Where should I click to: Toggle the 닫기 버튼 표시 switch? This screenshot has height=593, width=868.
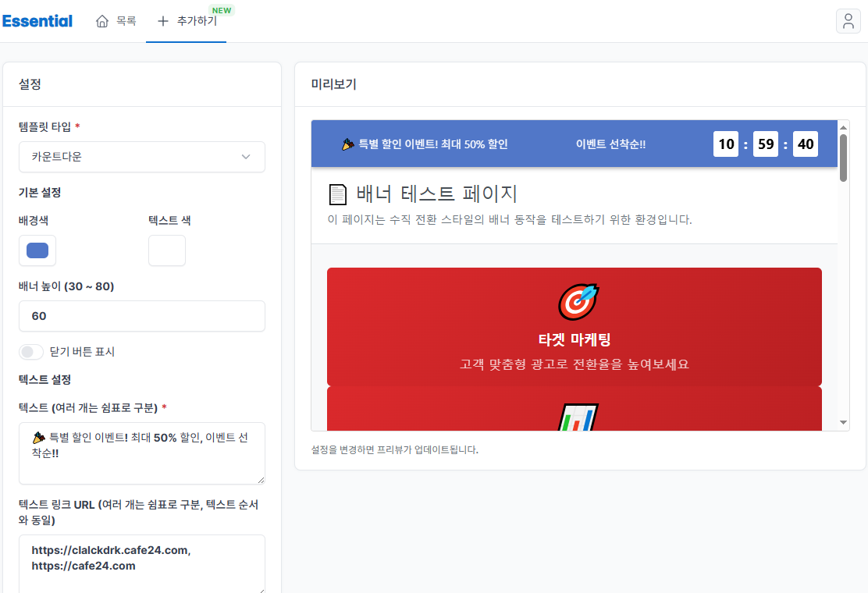point(32,352)
